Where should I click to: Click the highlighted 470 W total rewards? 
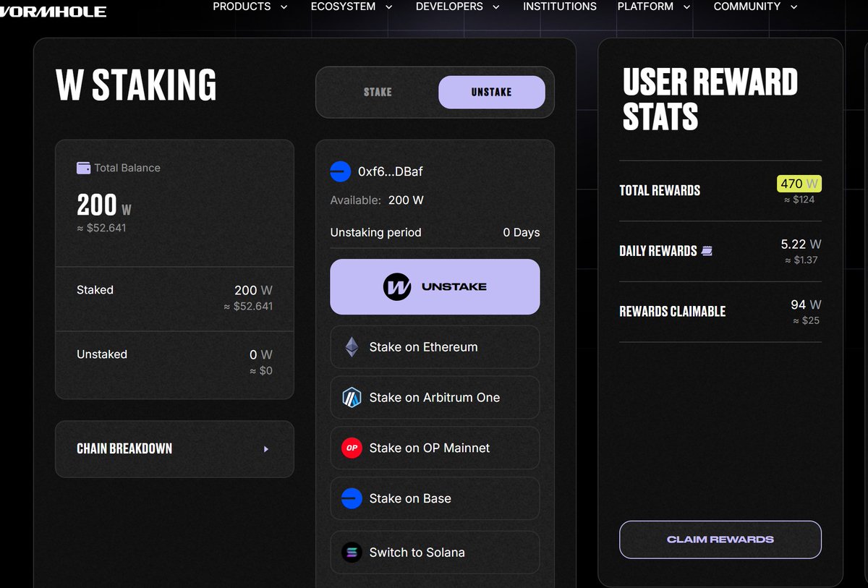[x=799, y=184]
